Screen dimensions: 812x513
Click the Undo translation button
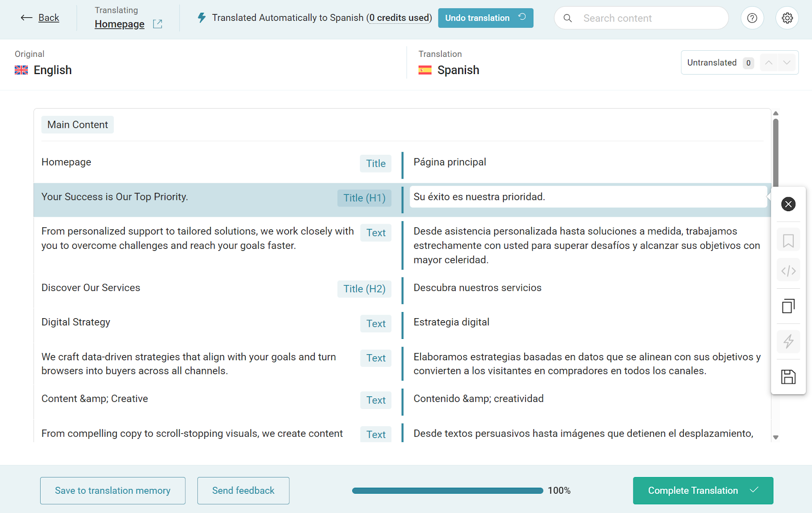coord(485,18)
